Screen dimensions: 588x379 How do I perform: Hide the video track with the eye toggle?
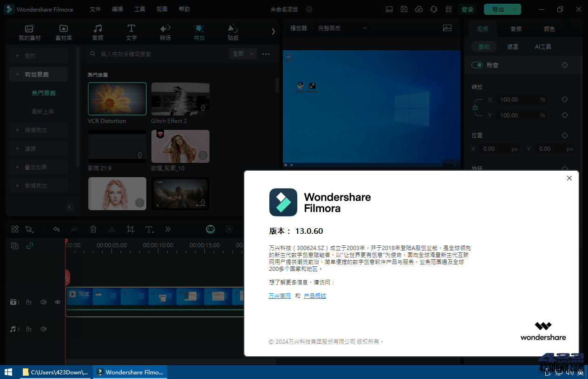57,302
